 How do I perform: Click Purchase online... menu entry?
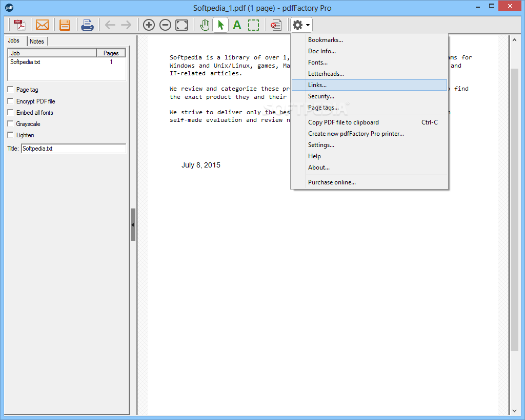click(369, 182)
